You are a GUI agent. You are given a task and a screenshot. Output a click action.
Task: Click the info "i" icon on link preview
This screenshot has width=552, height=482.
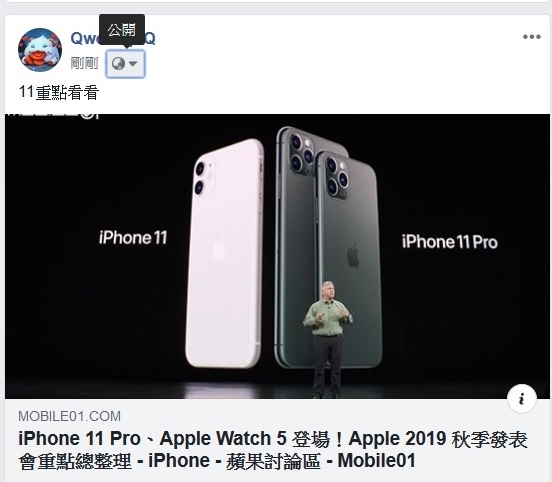coord(522,399)
